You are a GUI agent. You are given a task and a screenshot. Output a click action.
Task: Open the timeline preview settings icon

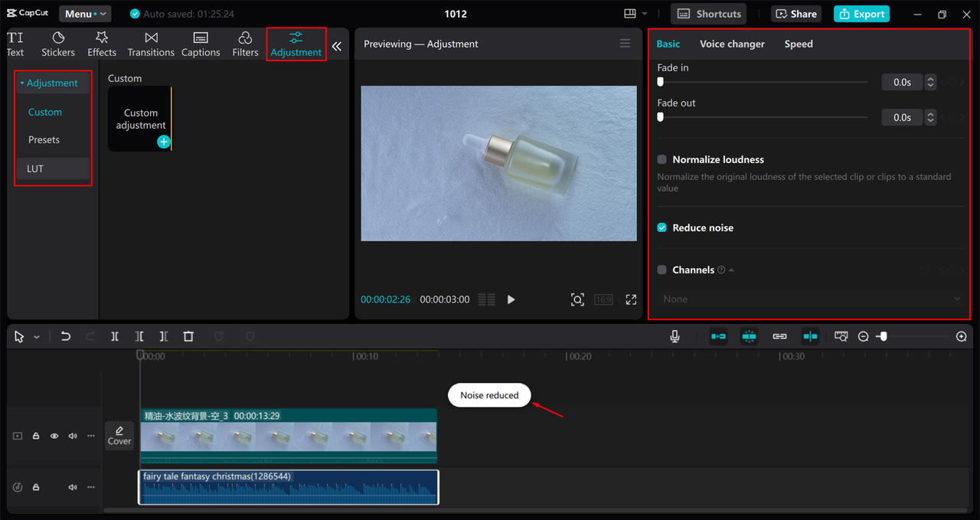(x=841, y=336)
